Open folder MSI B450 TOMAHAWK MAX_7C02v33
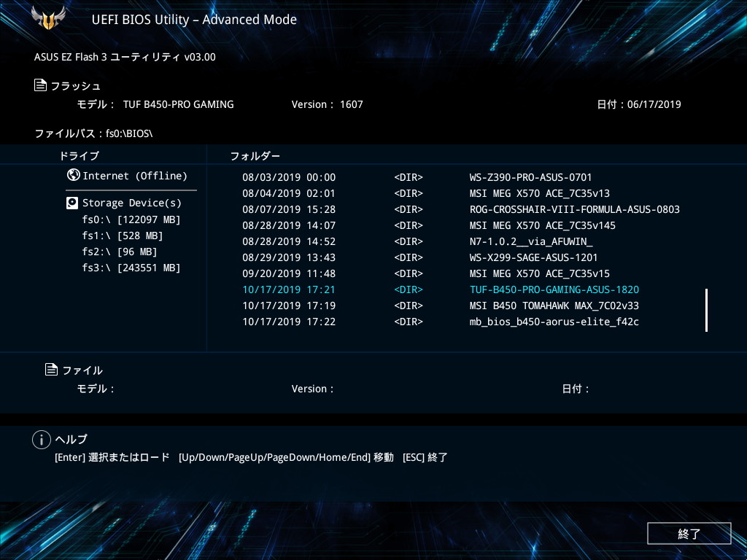The image size is (747, 560). (x=554, y=306)
